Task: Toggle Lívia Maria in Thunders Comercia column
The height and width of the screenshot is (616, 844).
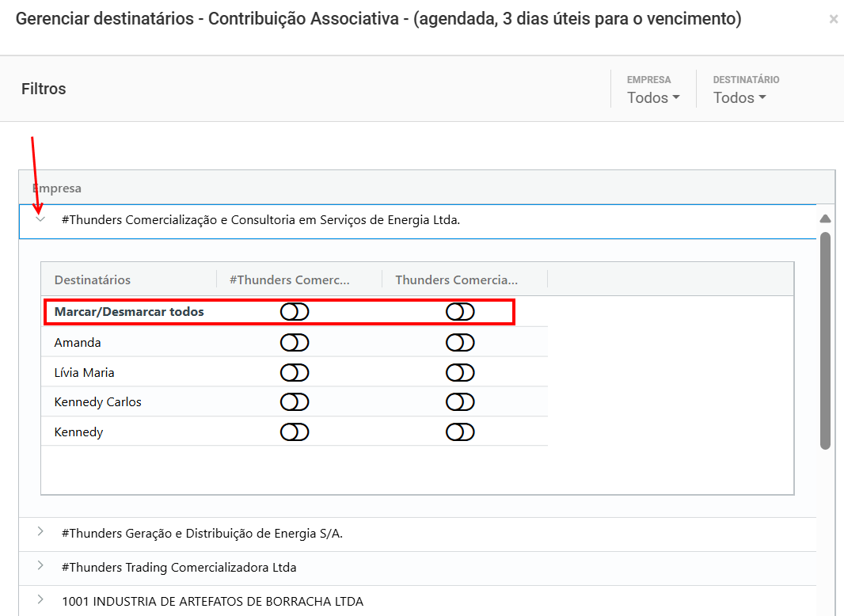Action: 459,371
